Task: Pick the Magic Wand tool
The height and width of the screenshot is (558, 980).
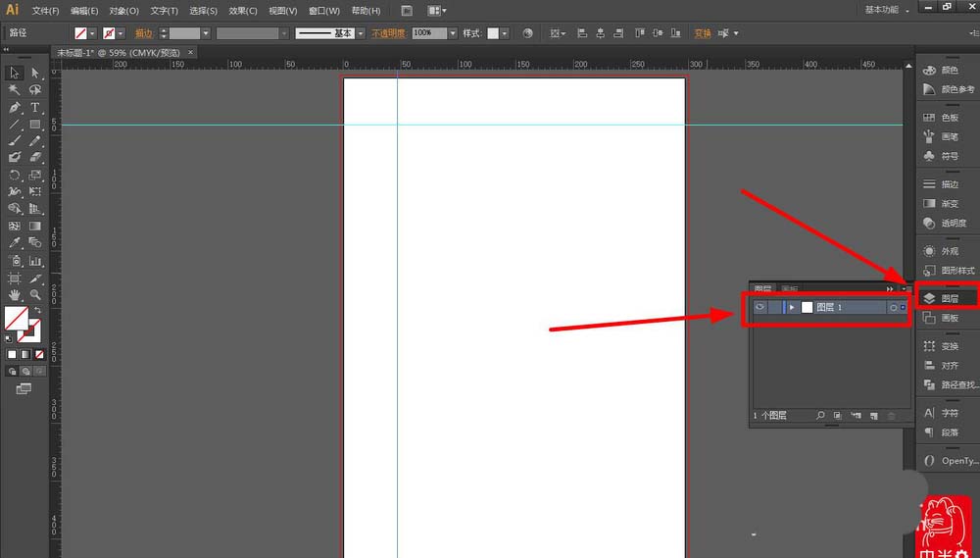Action: coord(14,90)
